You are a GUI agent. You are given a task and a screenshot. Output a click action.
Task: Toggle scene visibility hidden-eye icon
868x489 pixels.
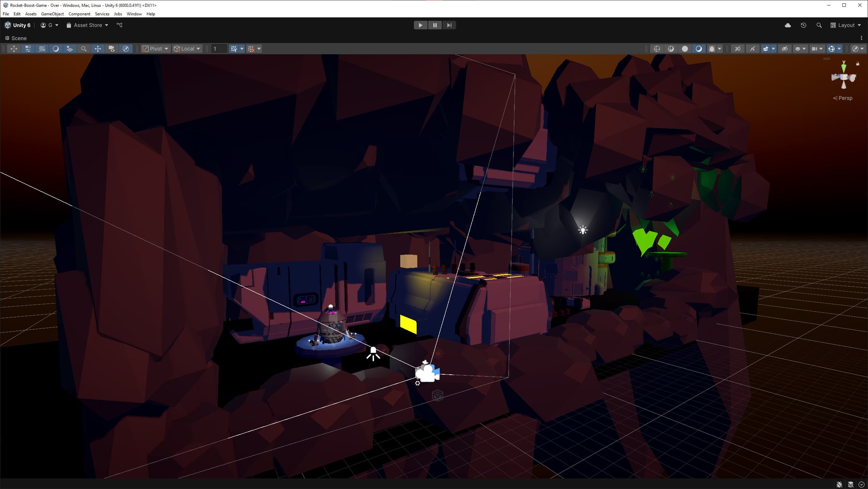[x=784, y=49]
